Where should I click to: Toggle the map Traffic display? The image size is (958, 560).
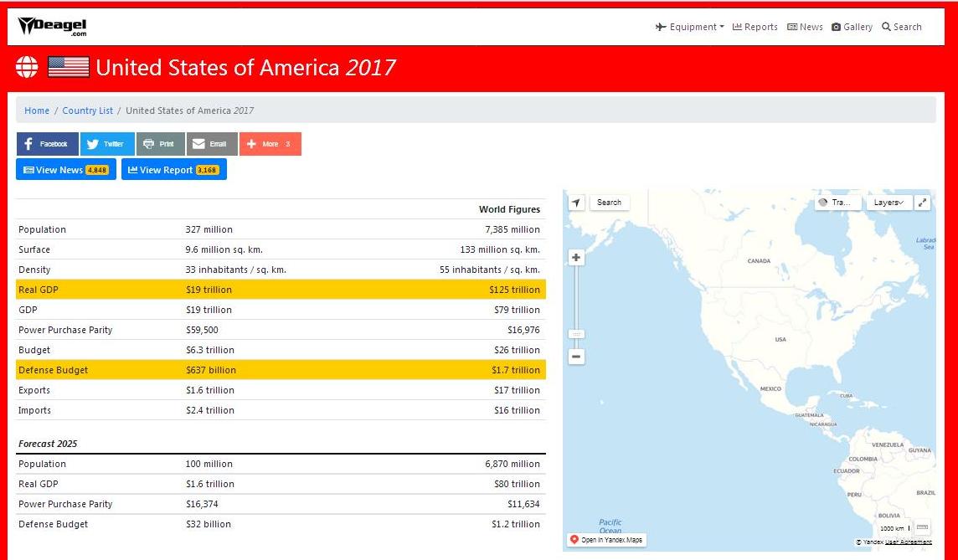click(x=837, y=203)
